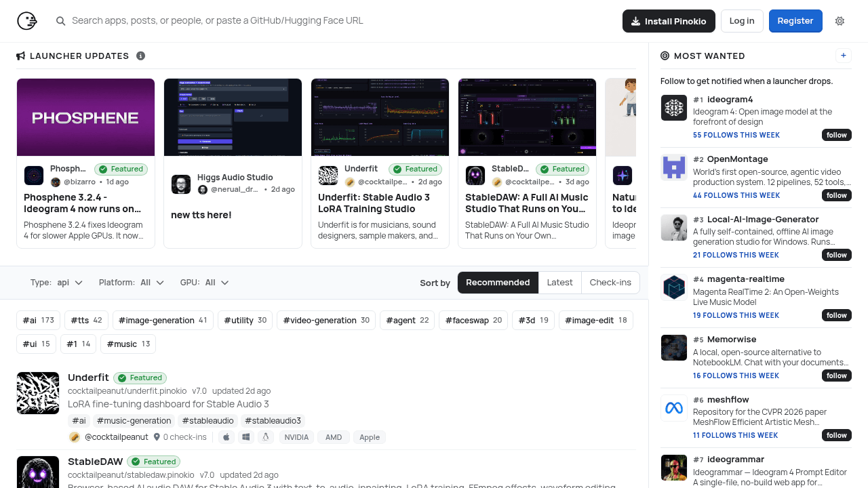
Task: Follow magenta-realtime in Most Wanted
Action: pos(837,315)
